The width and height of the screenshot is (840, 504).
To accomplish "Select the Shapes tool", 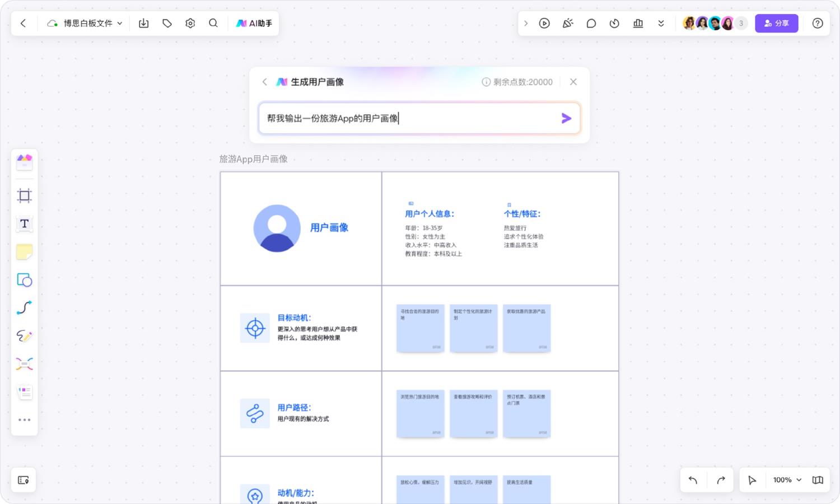I will coord(25,280).
